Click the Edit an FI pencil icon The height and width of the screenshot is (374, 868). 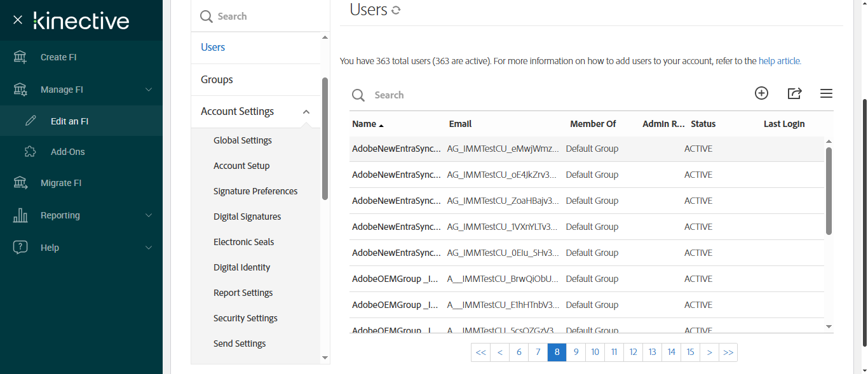31,121
